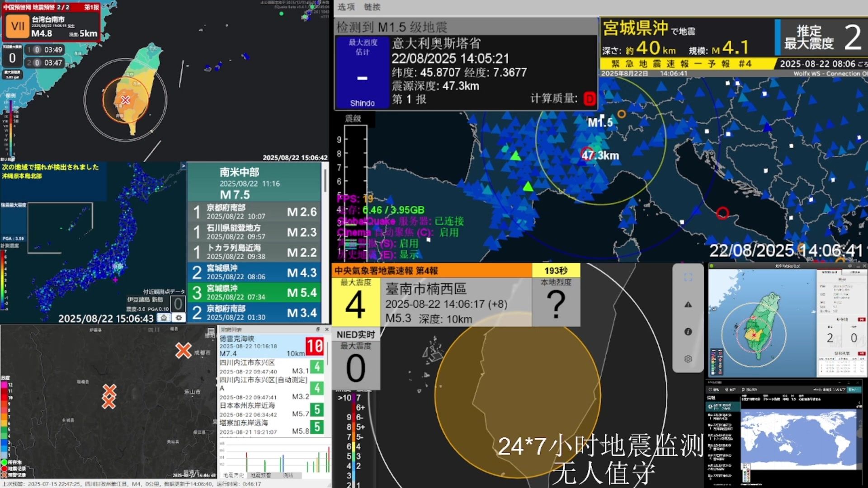Click the fullscreen icon in the grey side panel

688,277
